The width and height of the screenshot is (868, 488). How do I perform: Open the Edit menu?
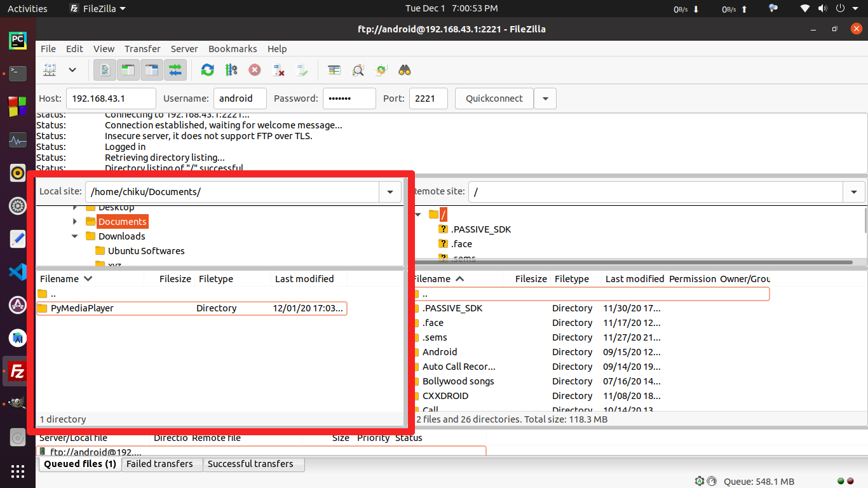pos(74,49)
